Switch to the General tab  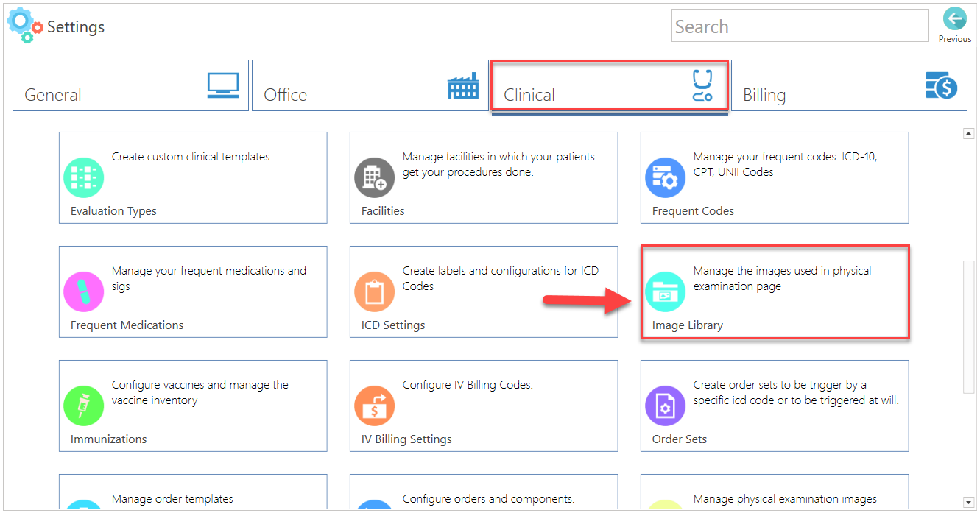130,85
